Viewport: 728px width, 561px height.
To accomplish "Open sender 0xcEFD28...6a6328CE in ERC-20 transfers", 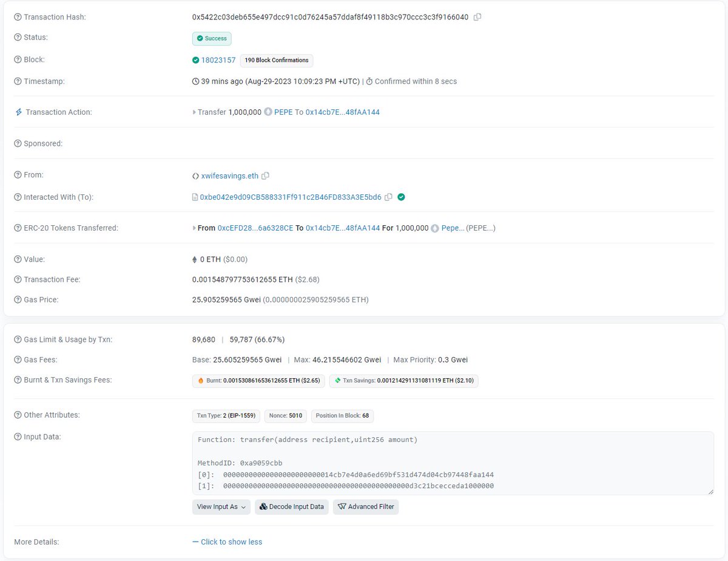I will [x=255, y=228].
